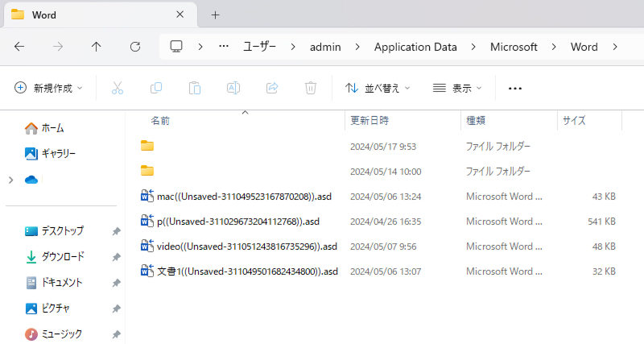Navigate to Application Data in breadcrumb
Image resolution: width=644 pixels, height=344 pixels.
(x=415, y=47)
